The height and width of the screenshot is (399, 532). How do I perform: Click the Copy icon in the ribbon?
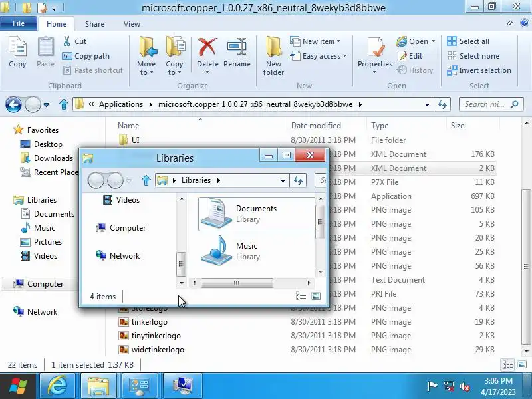pyautogui.click(x=17, y=46)
